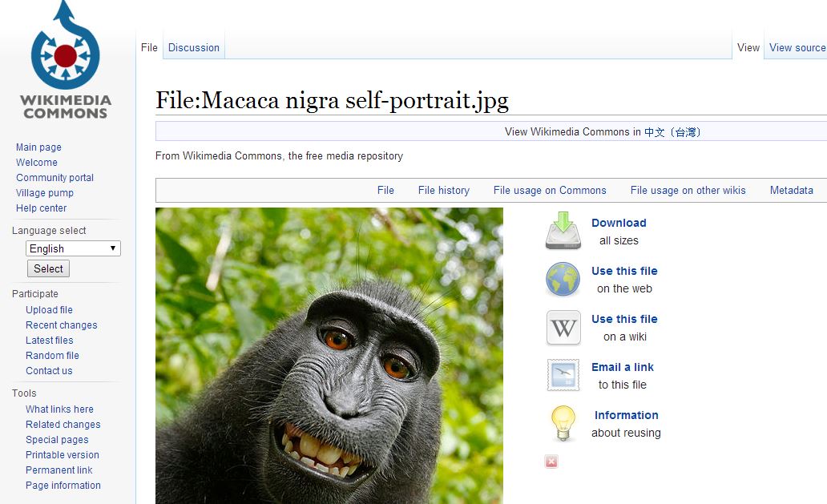Jump to File history section

(443, 190)
